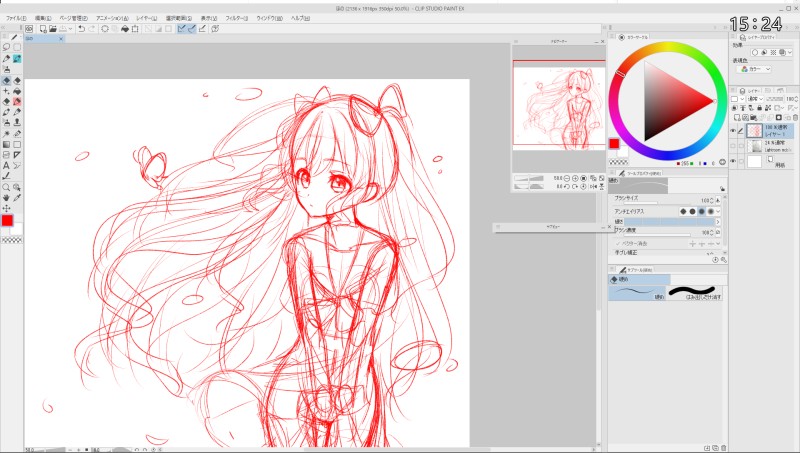
Task: Toggle the layer lock icon
Action: (x=760, y=108)
